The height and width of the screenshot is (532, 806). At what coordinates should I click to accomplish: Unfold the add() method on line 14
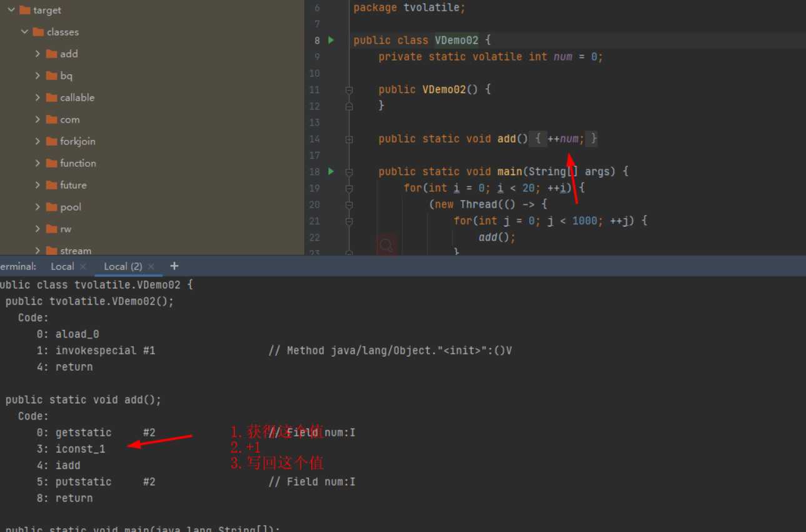point(350,139)
